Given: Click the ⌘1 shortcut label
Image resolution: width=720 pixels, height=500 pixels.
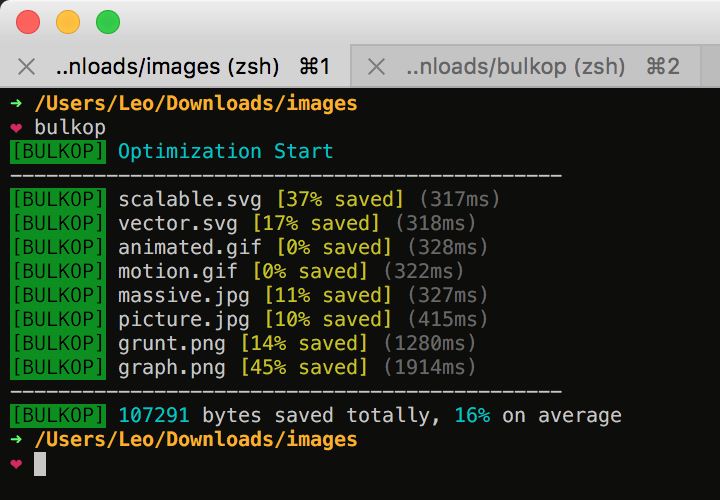Looking at the screenshot, I should 315,67.
